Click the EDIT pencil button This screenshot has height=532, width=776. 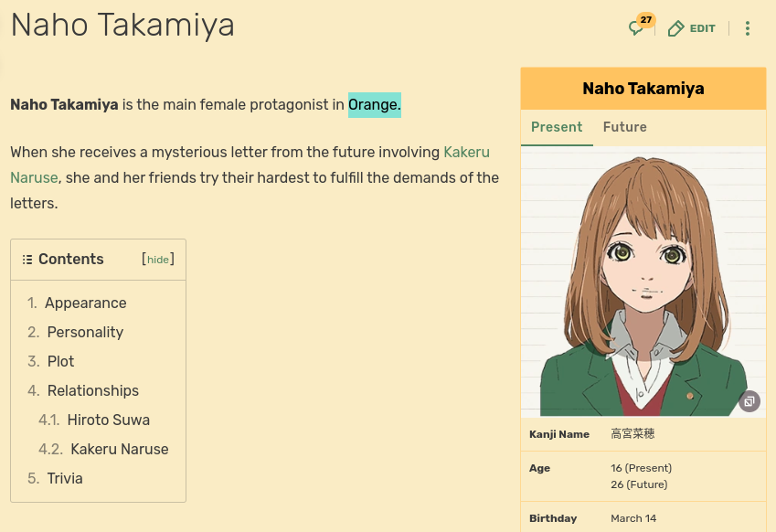691,28
